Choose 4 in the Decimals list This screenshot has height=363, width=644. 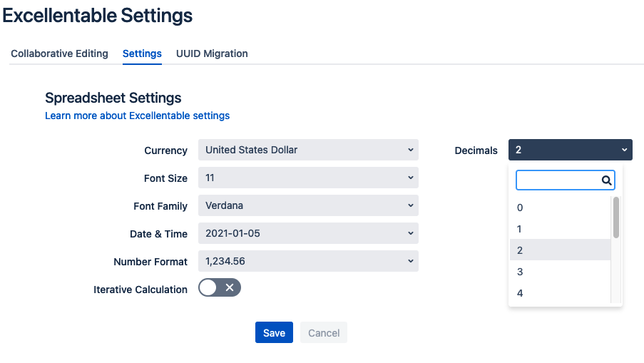click(561, 293)
